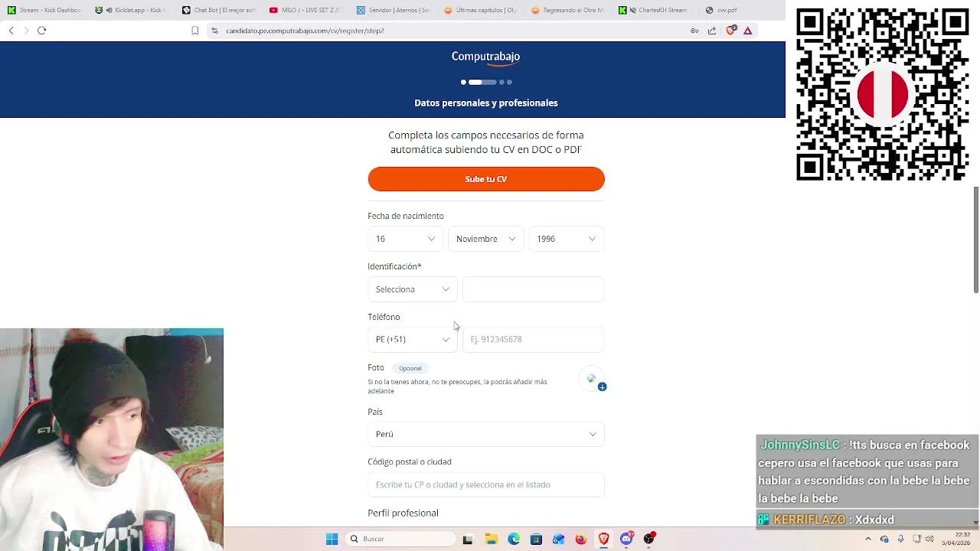980x551 pixels.
Task: Open File Explorer from taskbar
Action: point(491,539)
